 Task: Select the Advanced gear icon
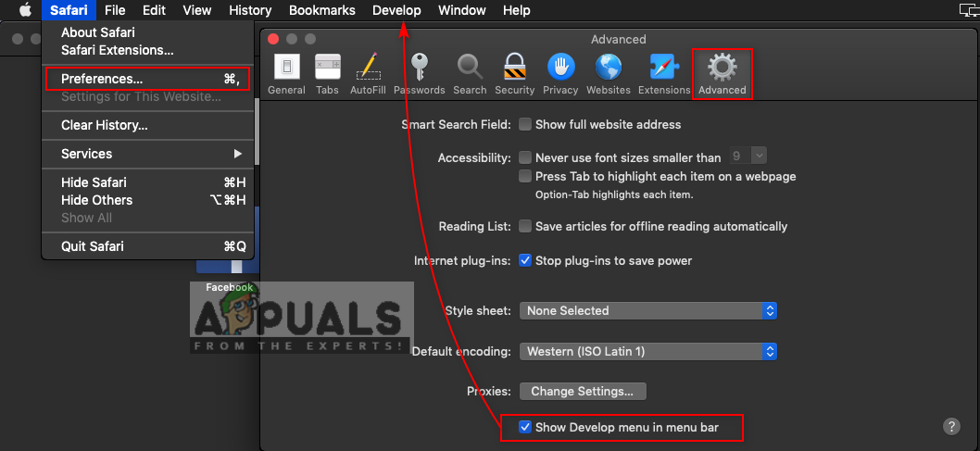722,67
